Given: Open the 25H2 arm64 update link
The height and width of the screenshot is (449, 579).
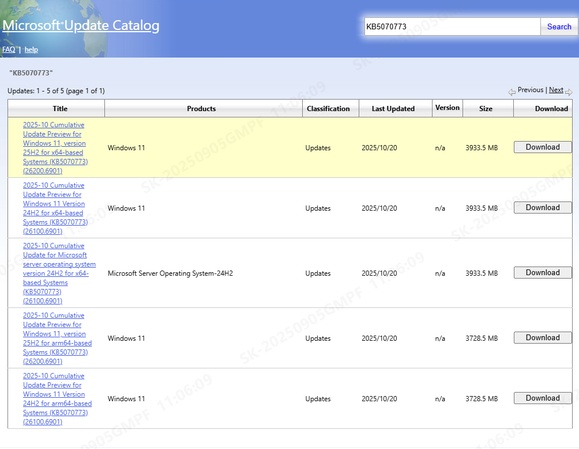Looking at the screenshot, I should [x=57, y=338].
